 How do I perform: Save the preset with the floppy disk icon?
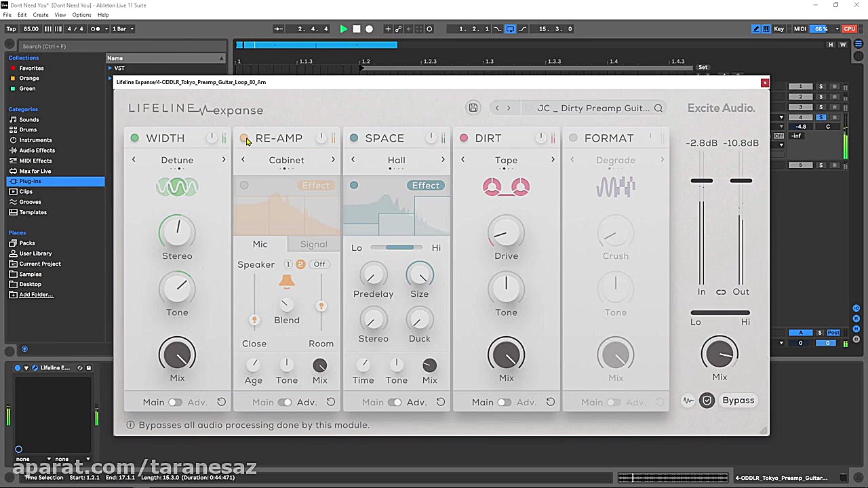click(473, 108)
